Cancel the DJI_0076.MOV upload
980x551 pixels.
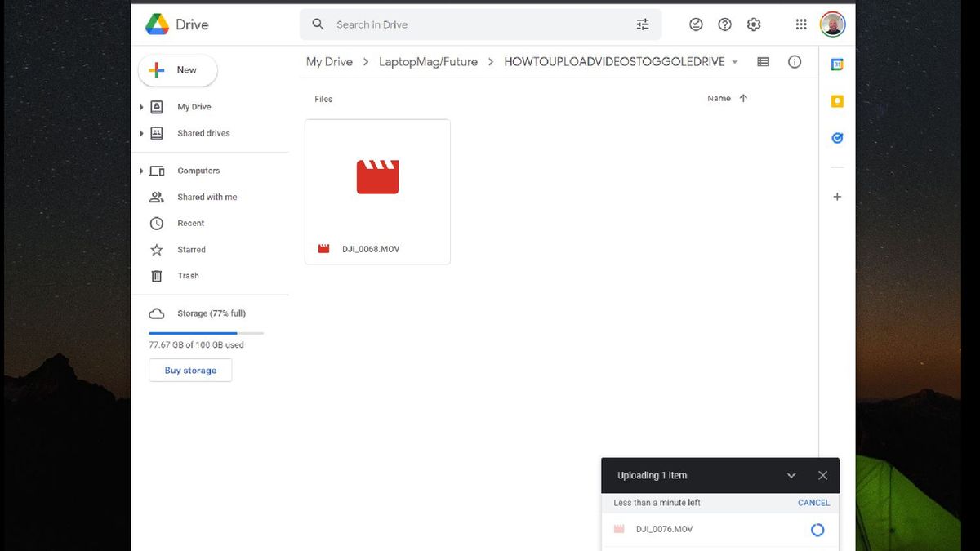tap(813, 502)
